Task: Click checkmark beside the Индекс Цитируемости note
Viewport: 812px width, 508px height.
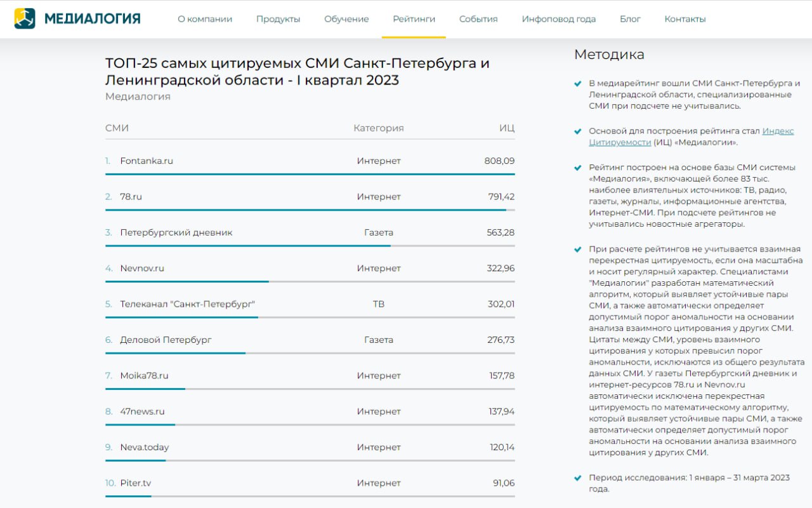Action: tap(577, 131)
